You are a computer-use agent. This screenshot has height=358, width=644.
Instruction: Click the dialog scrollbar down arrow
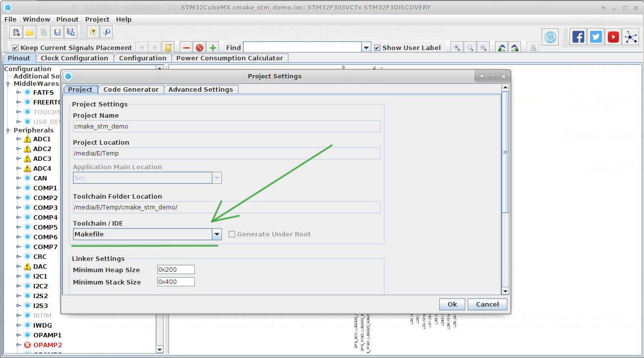pyautogui.click(x=505, y=291)
